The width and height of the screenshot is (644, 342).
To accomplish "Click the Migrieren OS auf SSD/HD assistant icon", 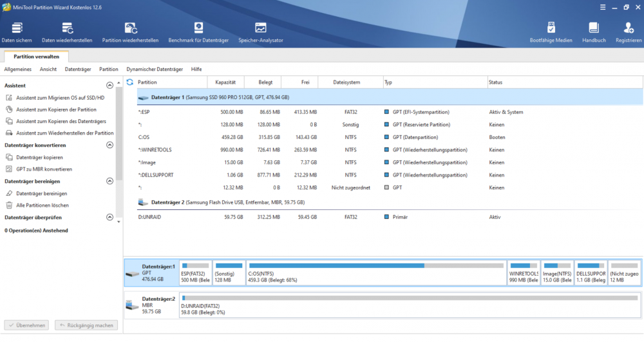I will (9, 98).
